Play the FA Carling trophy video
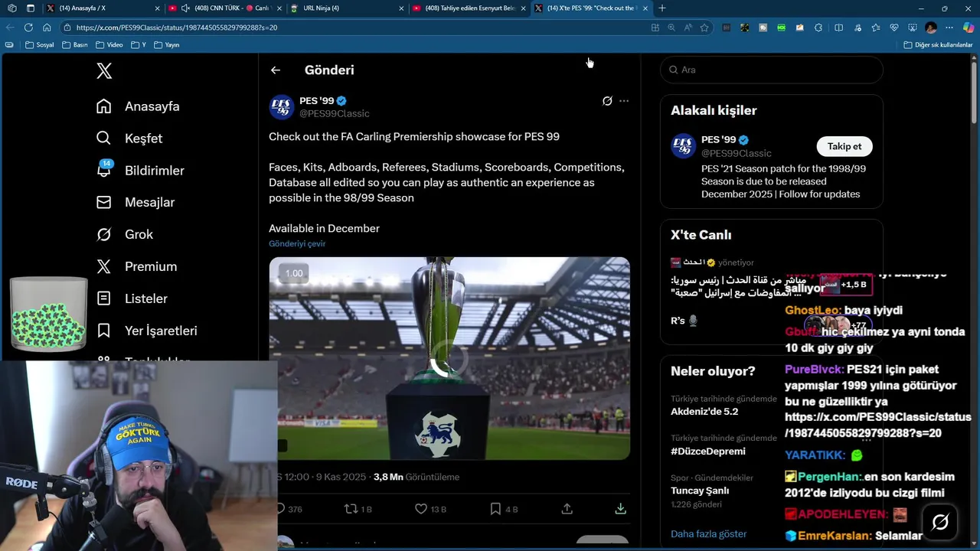 click(449, 358)
